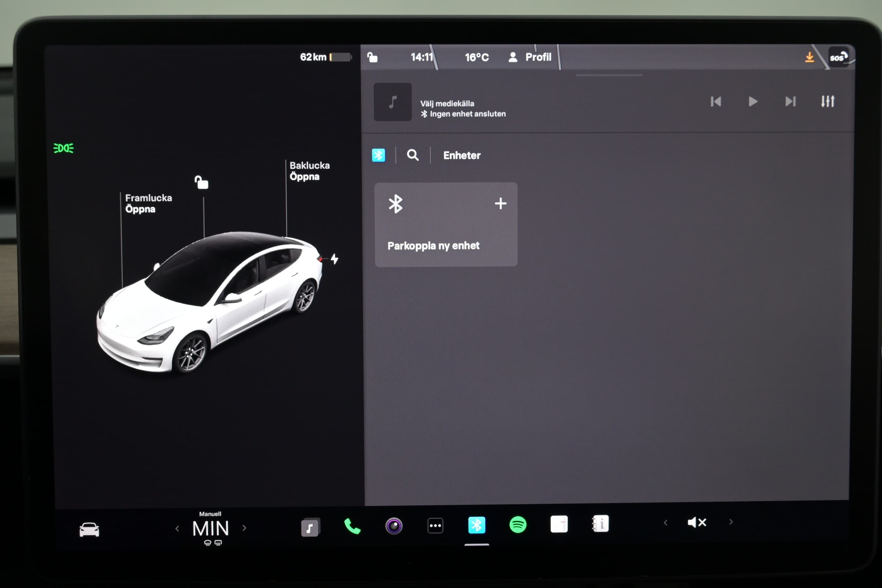Open the owner's manual info app

tap(600, 523)
